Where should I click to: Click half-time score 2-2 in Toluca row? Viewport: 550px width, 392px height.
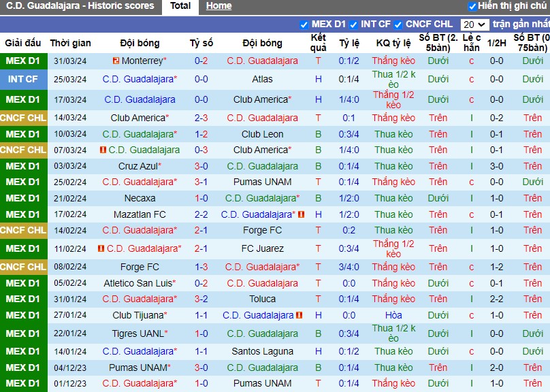(x=497, y=299)
